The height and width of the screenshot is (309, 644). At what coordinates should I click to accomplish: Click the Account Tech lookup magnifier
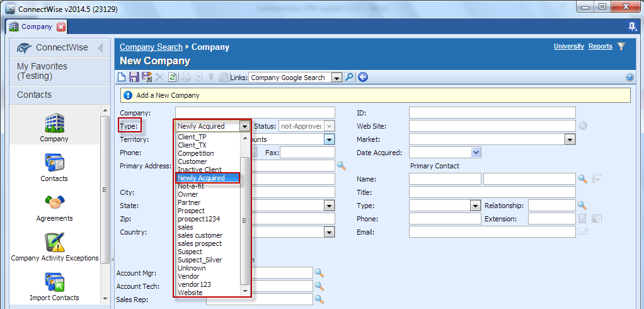pos(319,286)
